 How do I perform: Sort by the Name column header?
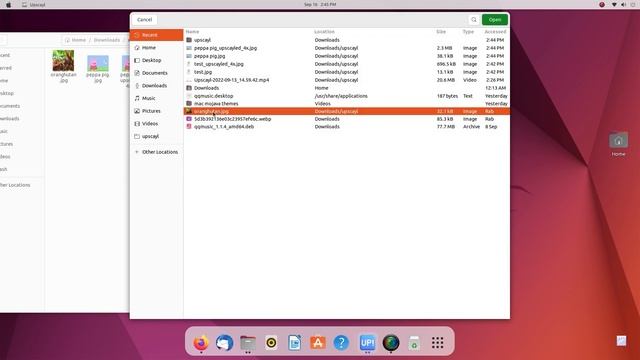[192, 32]
